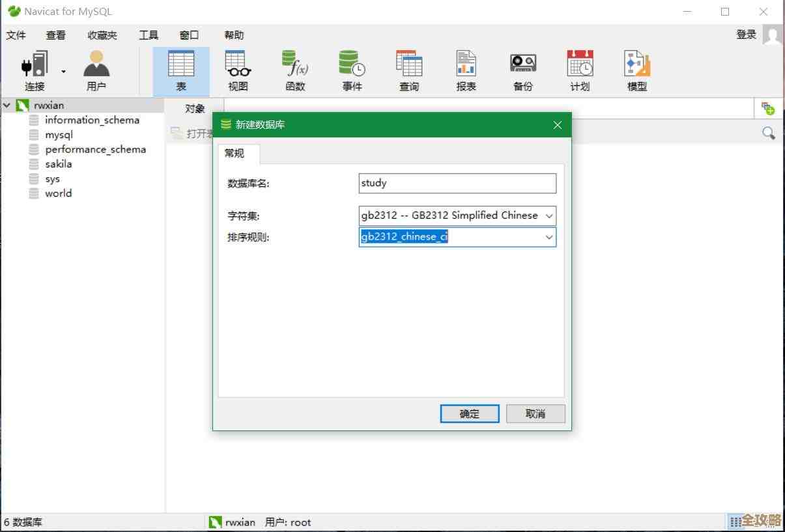Click the OK (确定) button
This screenshot has height=532, width=785.
(x=470, y=413)
